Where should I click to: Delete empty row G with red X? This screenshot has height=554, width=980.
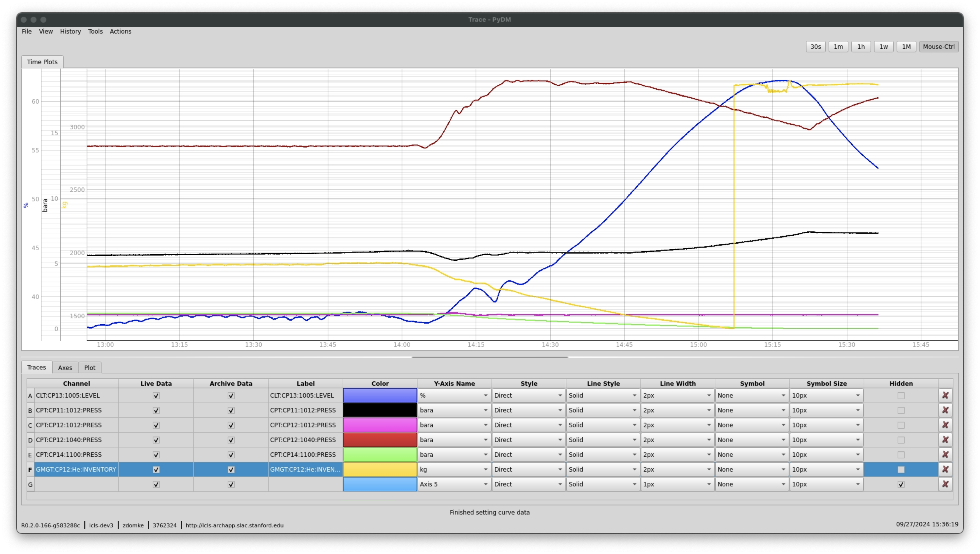tap(945, 484)
